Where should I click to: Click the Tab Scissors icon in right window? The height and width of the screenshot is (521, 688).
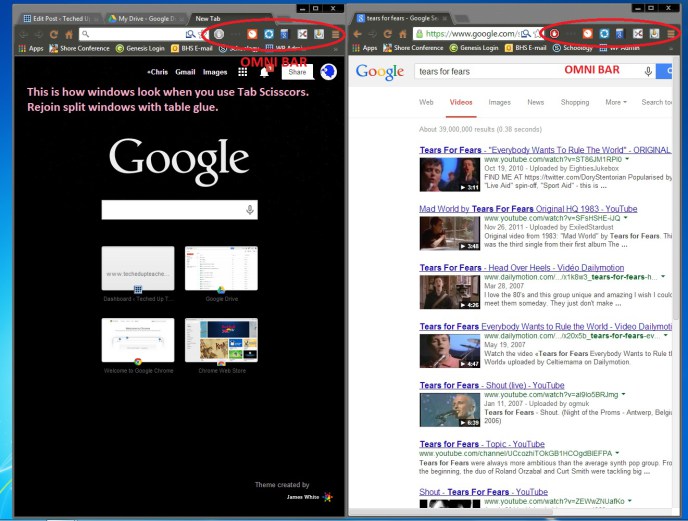[638, 33]
